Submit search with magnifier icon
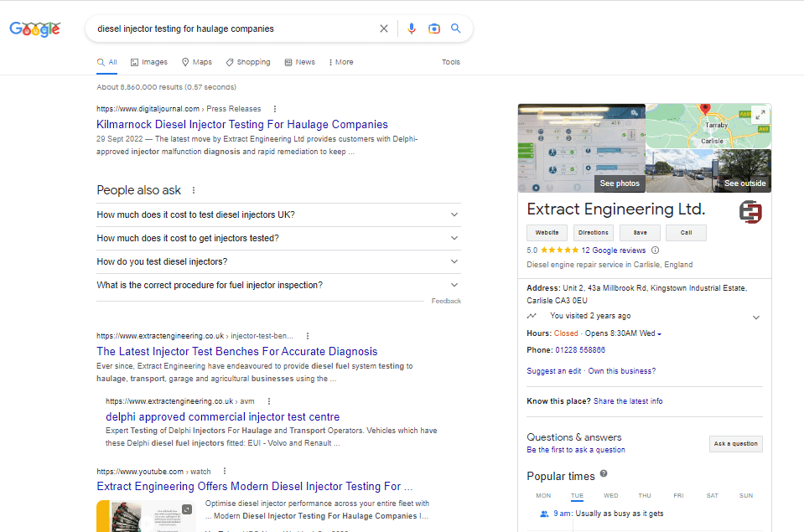Image resolution: width=804 pixels, height=532 pixels. coord(455,28)
